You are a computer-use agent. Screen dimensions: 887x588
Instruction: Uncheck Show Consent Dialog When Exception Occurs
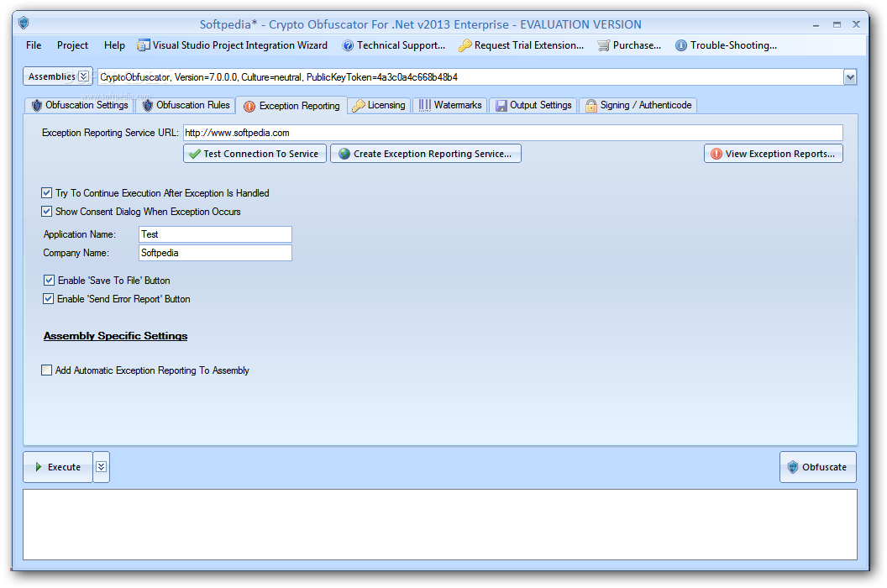coord(46,212)
